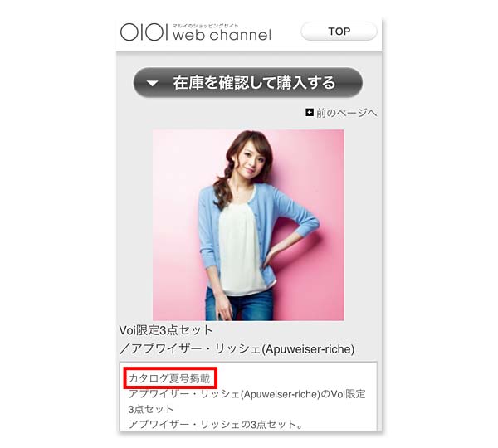Click the down triangle on the purchase button

[152, 83]
